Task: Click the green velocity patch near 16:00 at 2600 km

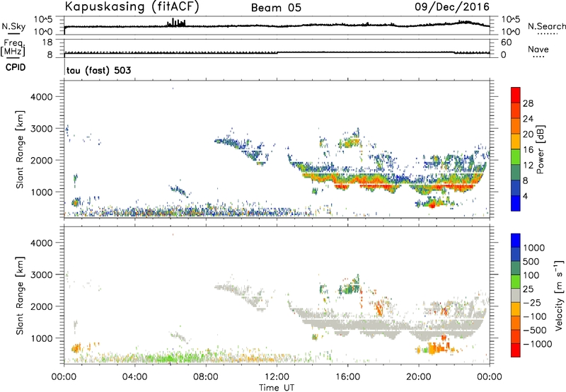Action: point(350,289)
